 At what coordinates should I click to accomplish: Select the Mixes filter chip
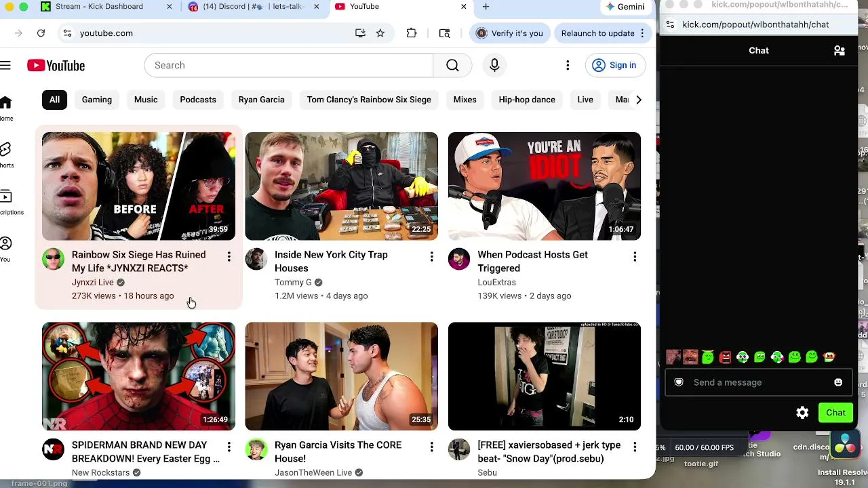[465, 100]
